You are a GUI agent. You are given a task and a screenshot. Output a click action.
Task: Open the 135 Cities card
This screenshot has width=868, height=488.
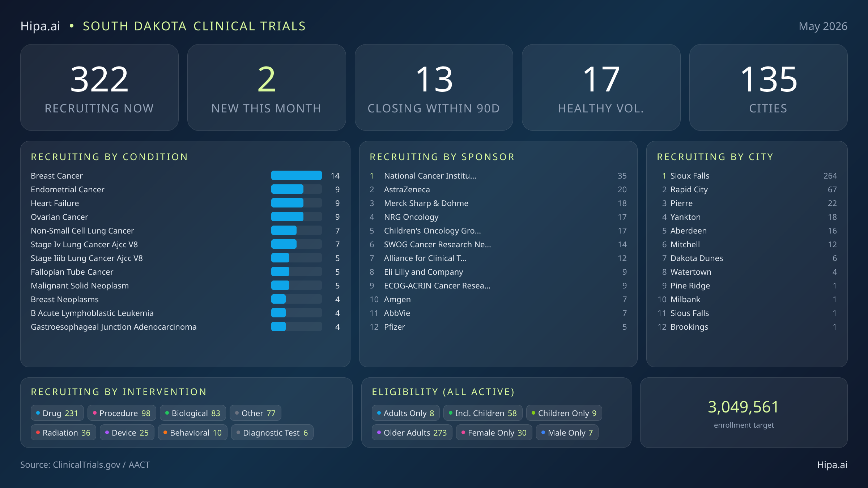(x=768, y=87)
